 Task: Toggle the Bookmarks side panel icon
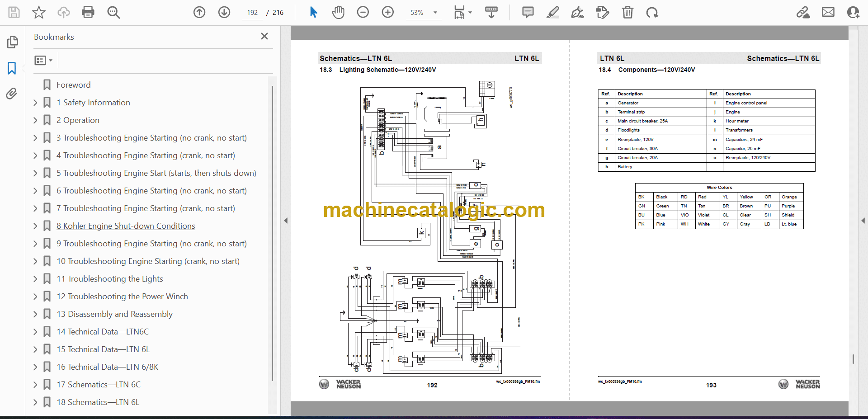pyautogui.click(x=12, y=68)
